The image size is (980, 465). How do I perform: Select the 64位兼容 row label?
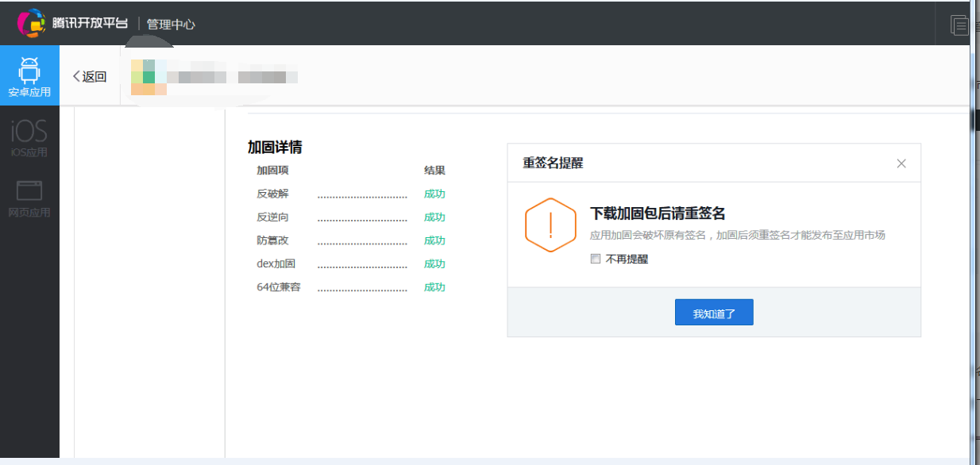point(279,287)
